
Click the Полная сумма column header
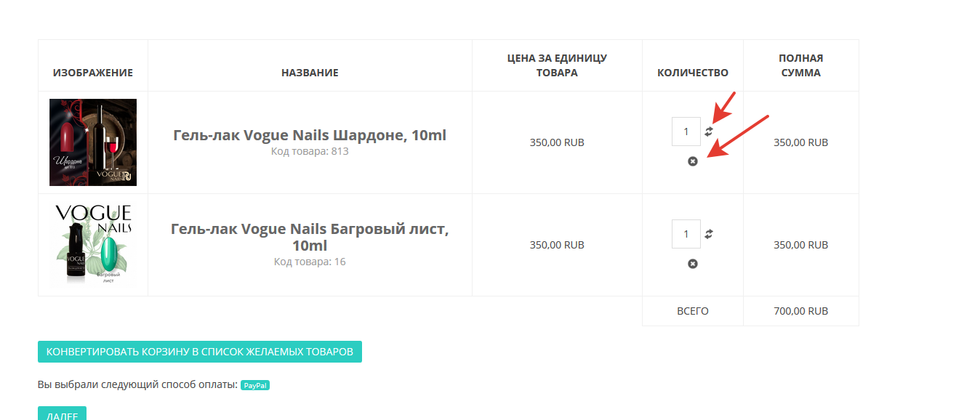coord(800,65)
